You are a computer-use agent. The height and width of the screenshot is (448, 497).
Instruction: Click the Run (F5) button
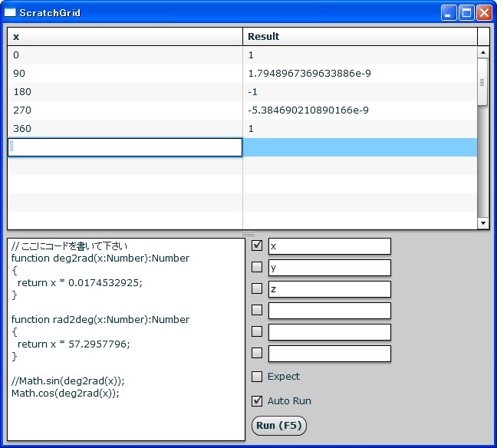pos(279,426)
